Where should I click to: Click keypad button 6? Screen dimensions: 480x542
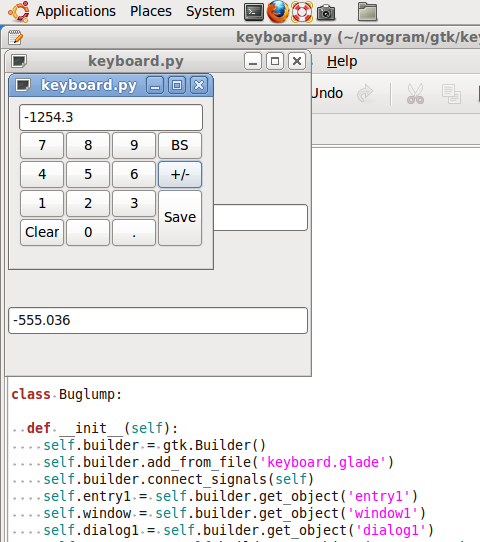click(x=134, y=174)
